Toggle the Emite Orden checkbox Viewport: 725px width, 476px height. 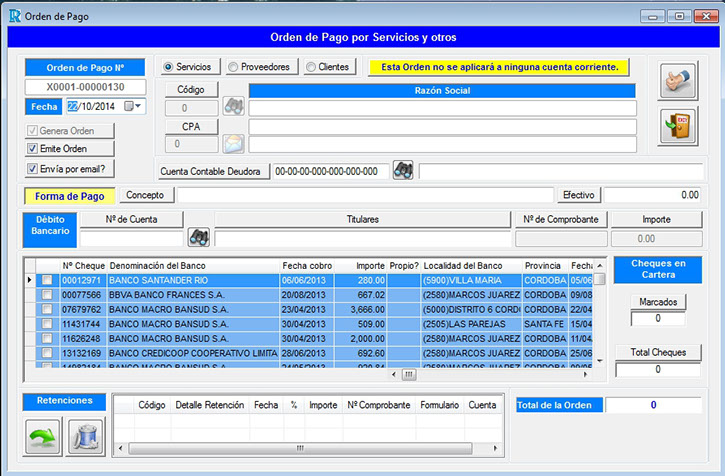tap(33, 149)
